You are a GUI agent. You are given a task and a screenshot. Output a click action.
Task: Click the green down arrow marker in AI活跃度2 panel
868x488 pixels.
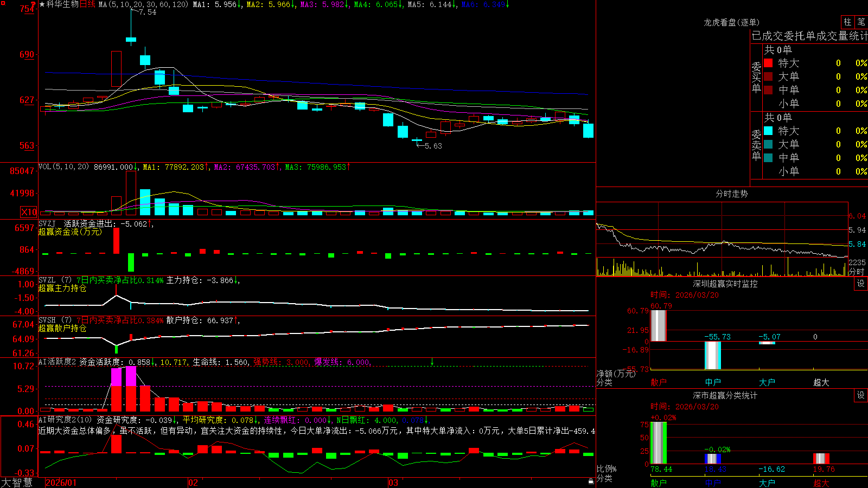432,361
